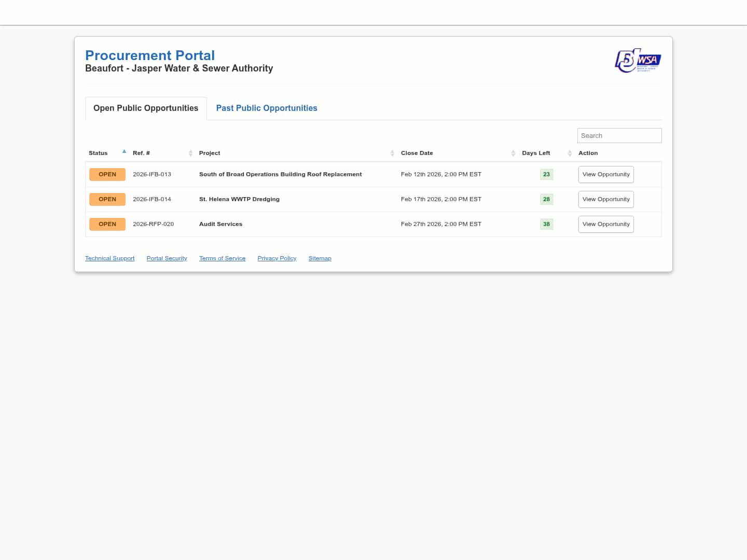747x560 pixels.
Task: Click the Audit Services project name
Action: [220, 224]
